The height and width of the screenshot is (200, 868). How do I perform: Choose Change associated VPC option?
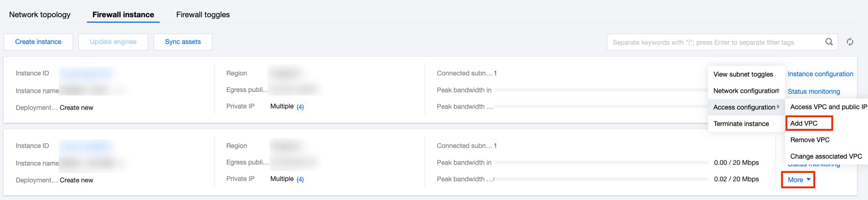826,156
